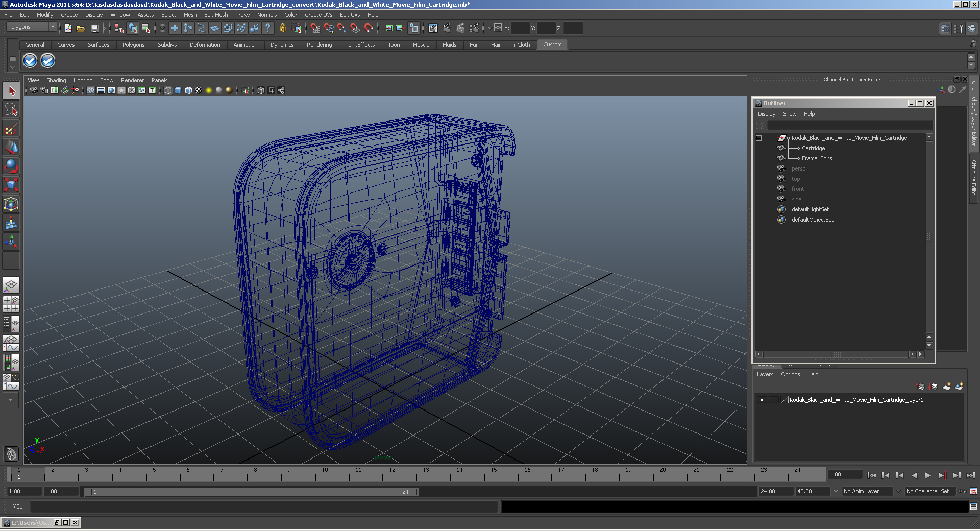Switch to the Rendering shelf tab
This screenshot has width=980, height=531.
319,45
